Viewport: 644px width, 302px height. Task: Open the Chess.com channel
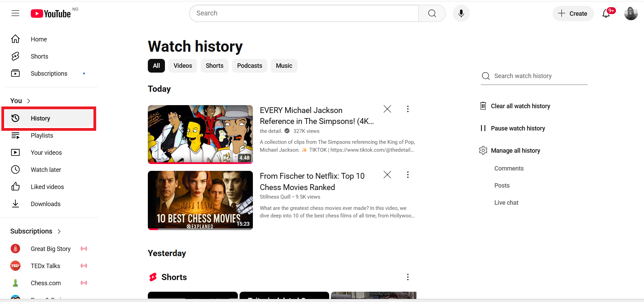pyautogui.click(x=49, y=283)
